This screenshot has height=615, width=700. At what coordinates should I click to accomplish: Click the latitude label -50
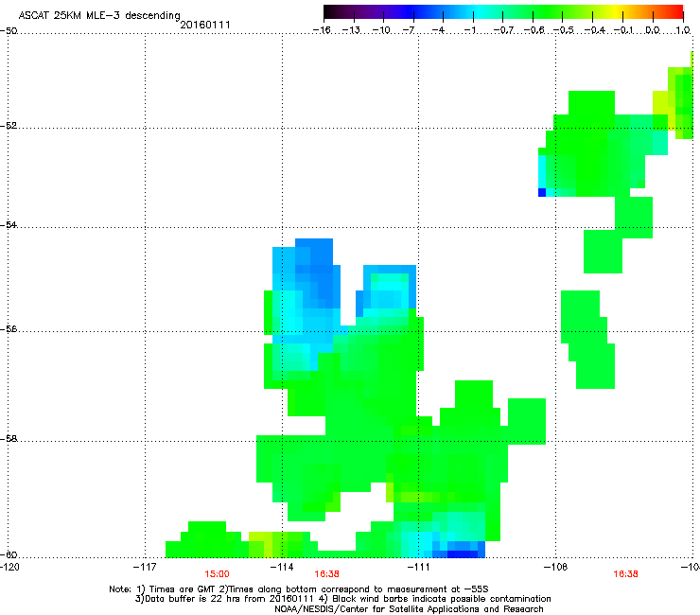pos(8,31)
